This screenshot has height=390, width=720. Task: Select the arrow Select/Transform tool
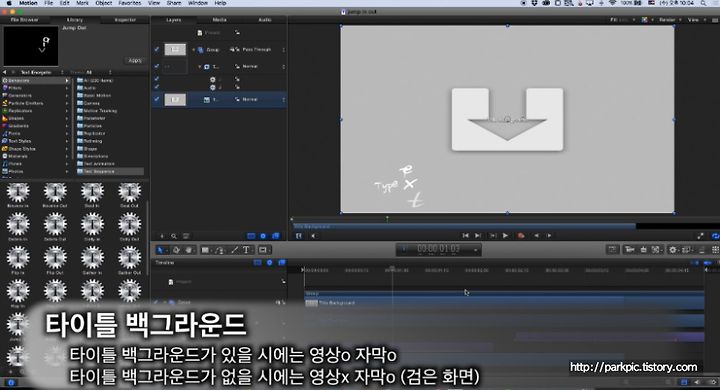pyautogui.click(x=160, y=250)
